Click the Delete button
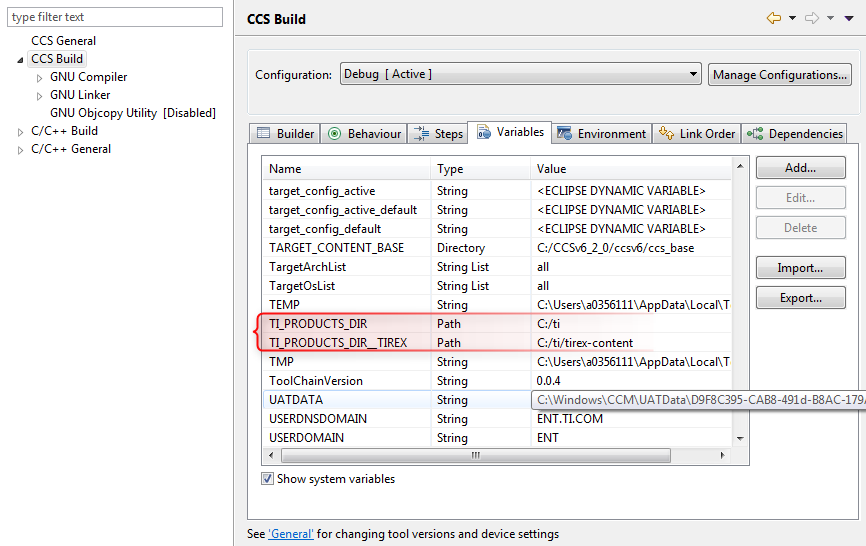This screenshot has height=546, width=866. coord(800,227)
